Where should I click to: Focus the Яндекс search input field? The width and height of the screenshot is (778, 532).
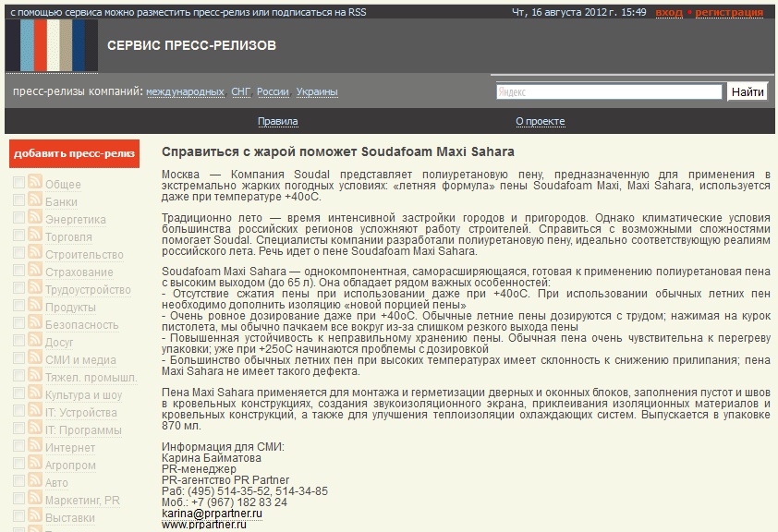coord(609,91)
